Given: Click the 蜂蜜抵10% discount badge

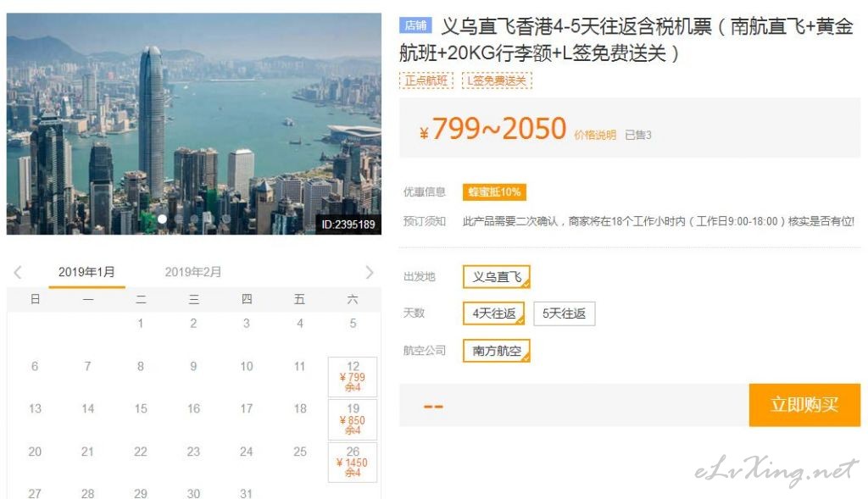Looking at the screenshot, I should point(494,192).
